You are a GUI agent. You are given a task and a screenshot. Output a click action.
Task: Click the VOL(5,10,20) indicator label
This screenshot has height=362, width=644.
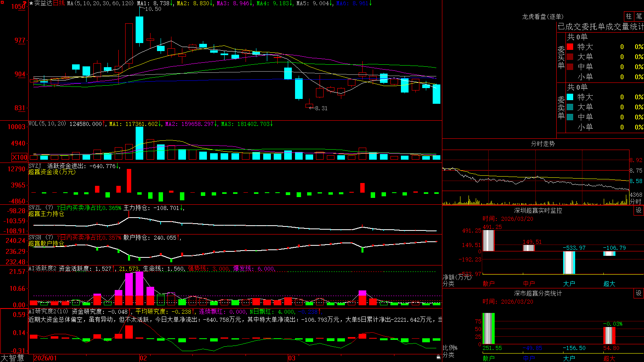[47, 124]
